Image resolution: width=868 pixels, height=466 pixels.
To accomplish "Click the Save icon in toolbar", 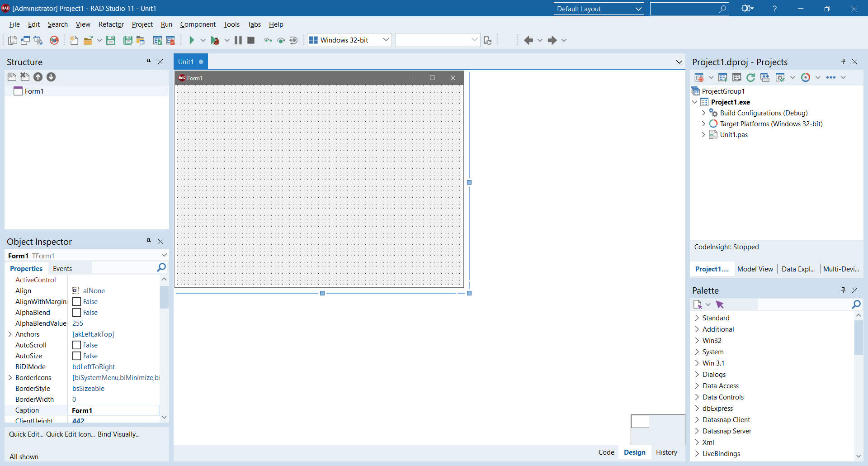I will pyautogui.click(x=111, y=40).
